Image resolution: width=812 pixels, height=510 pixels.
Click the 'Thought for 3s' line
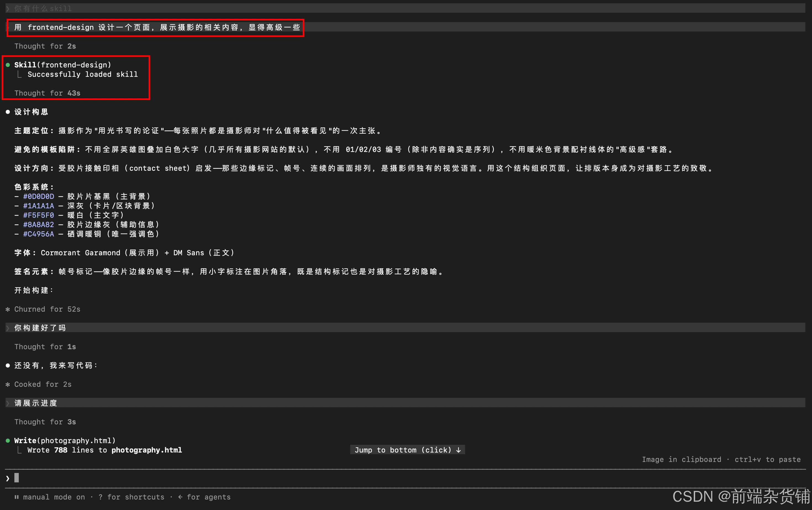tap(45, 422)
